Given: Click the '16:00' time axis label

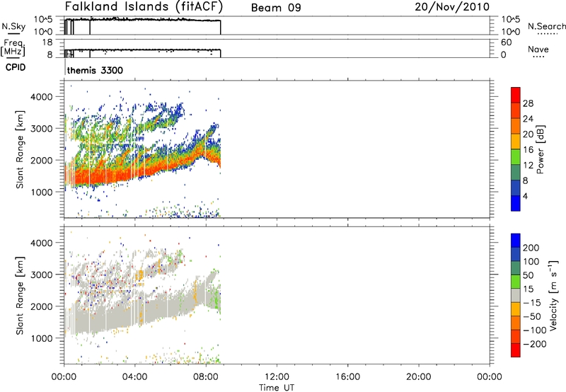Looking at the screenshot, I should [347, 377].
